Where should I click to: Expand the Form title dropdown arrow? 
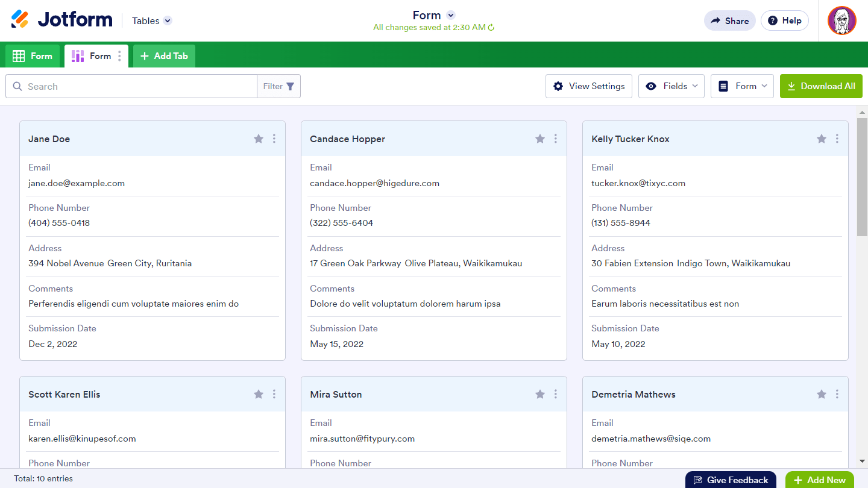point(450,15)
